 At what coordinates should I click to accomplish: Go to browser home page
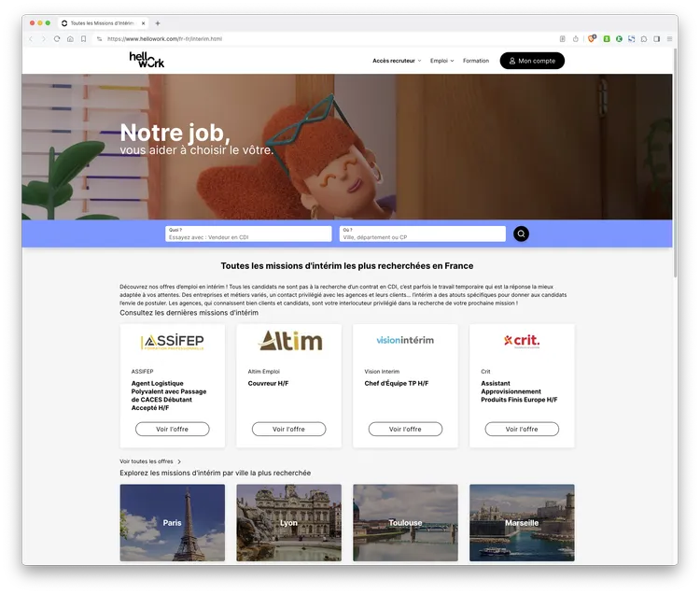(x=70, y=39)
